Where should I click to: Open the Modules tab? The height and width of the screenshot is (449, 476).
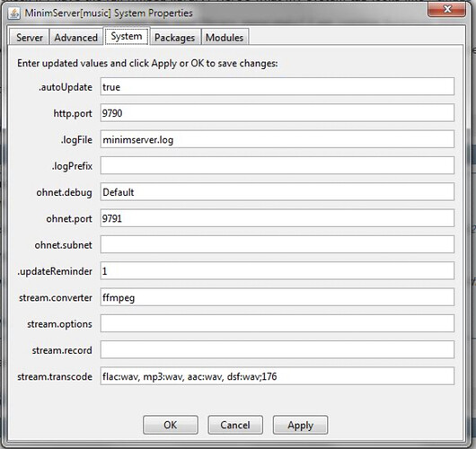(225, 38)
